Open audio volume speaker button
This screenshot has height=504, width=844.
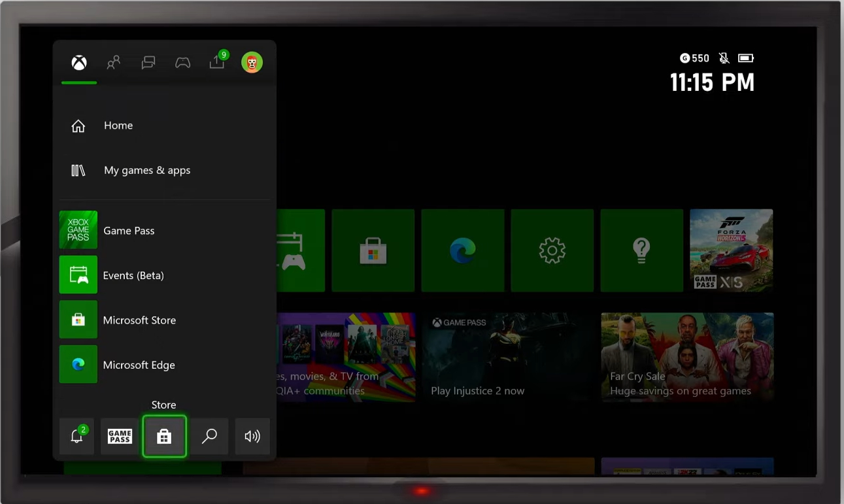pyautogui.click(x=252, y=437)
